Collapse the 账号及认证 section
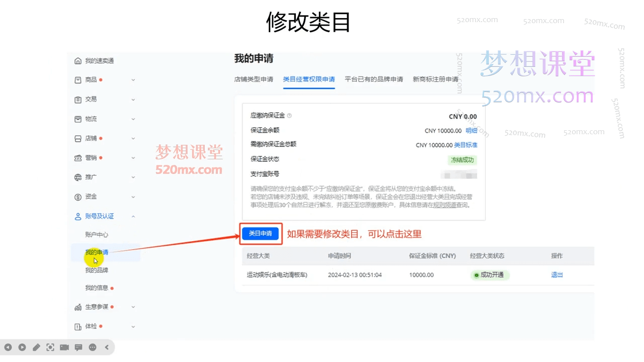 133,216
